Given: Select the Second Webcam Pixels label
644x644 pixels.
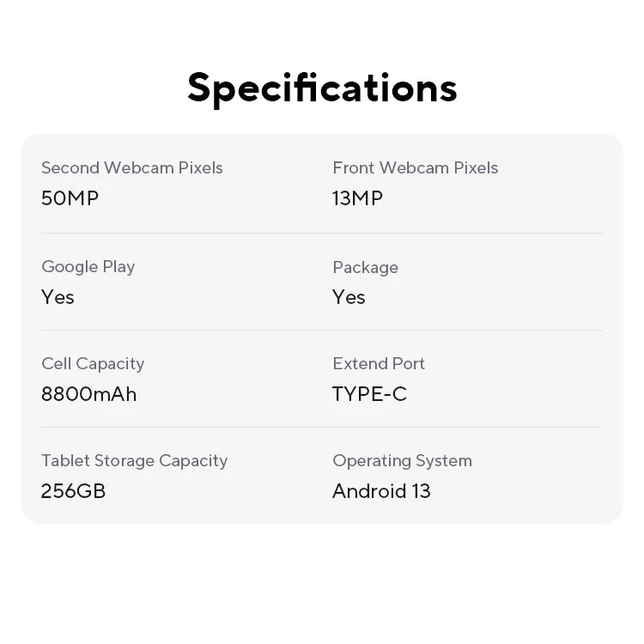Looking at the screenshot, I should 132,168.
